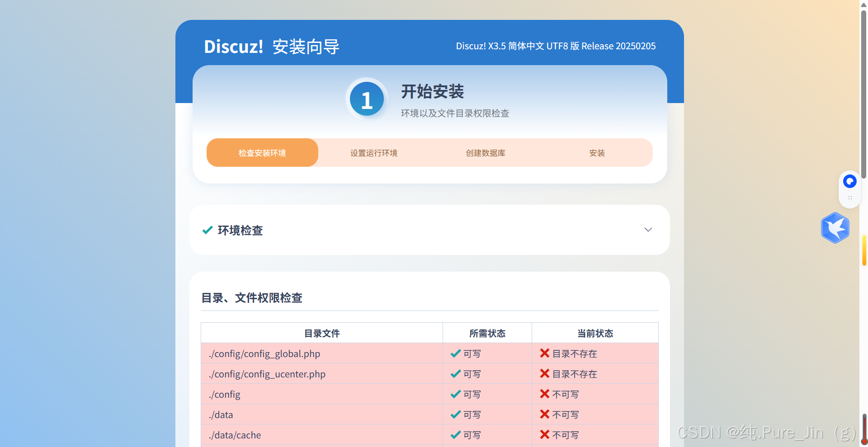Select the 检查安装环境 step tab

click(262, 153)
